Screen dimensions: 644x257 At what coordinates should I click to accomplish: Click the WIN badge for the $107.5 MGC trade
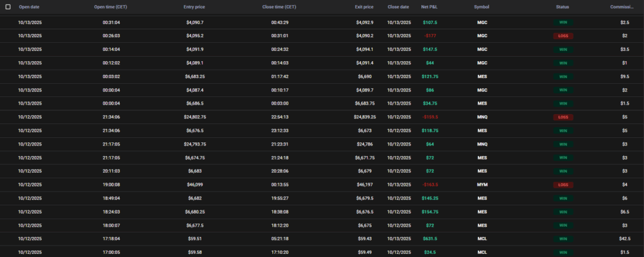pyautogui.click(x=562, y=22)
